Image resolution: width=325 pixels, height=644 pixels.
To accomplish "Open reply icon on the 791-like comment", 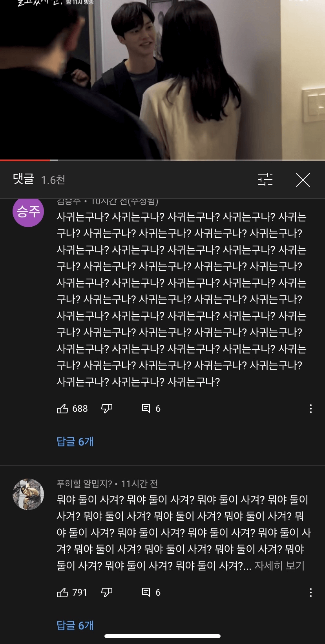I will tap(146, 593).
